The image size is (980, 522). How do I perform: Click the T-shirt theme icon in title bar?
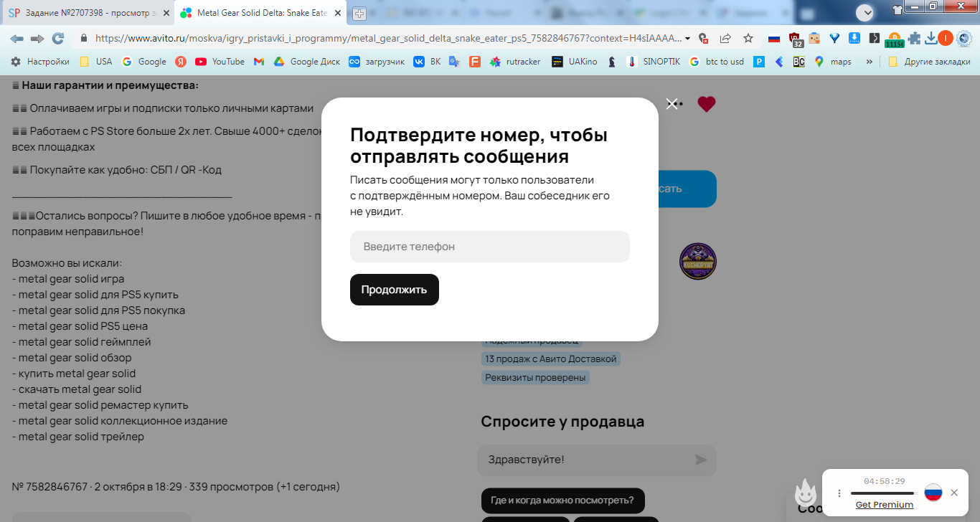(897, 9)
